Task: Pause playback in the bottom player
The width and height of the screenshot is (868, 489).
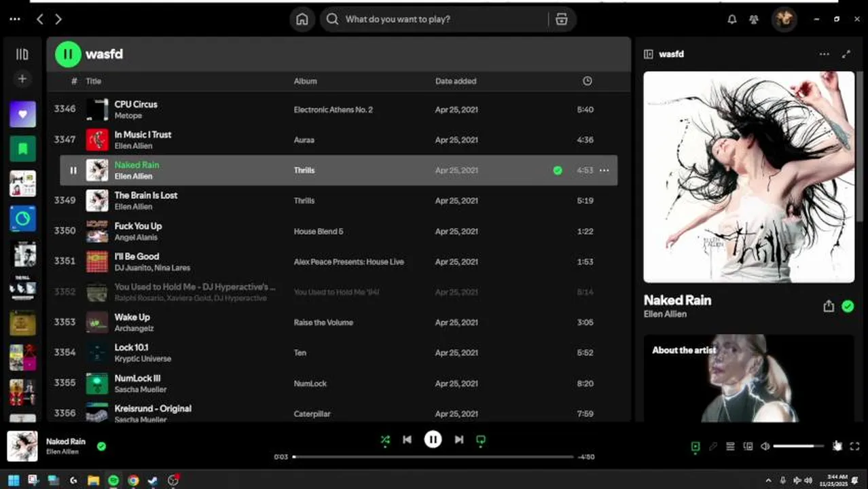Action: click(433, 440)
